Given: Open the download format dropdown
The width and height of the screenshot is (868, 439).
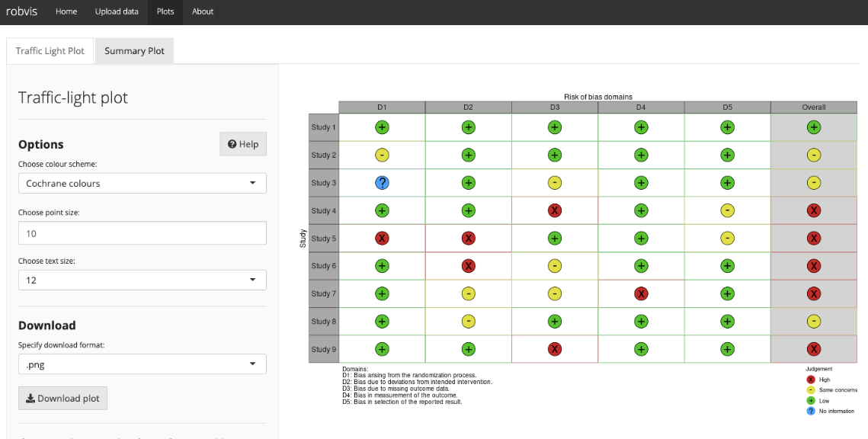Looking at the screenshot, I should (x=143, y=364).
